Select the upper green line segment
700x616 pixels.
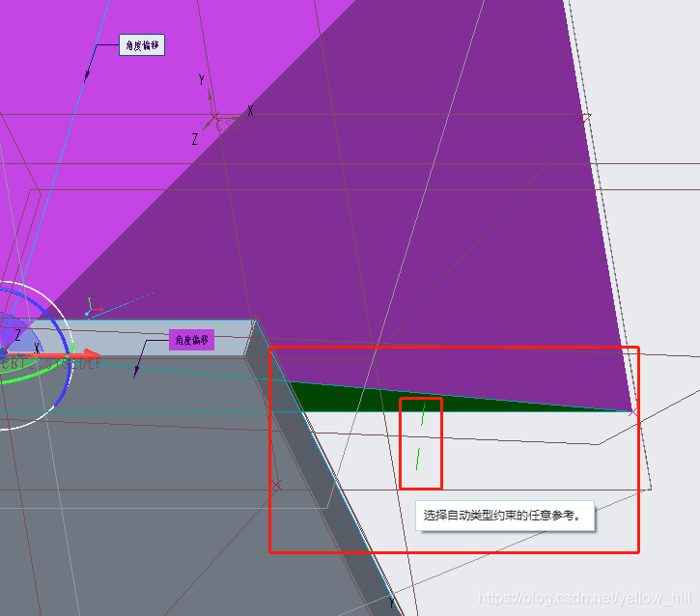[423, 414]
